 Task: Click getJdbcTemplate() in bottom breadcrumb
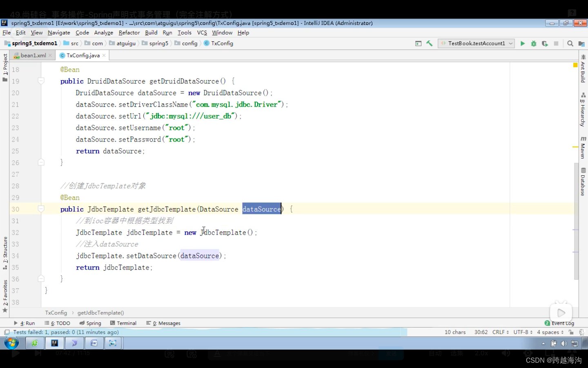tap(101, 313)
